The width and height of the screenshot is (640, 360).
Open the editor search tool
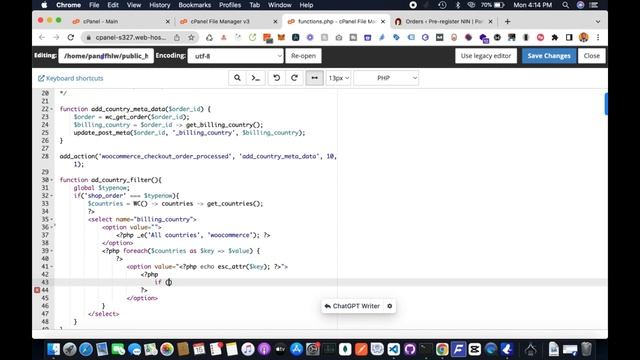pos(237,78)
